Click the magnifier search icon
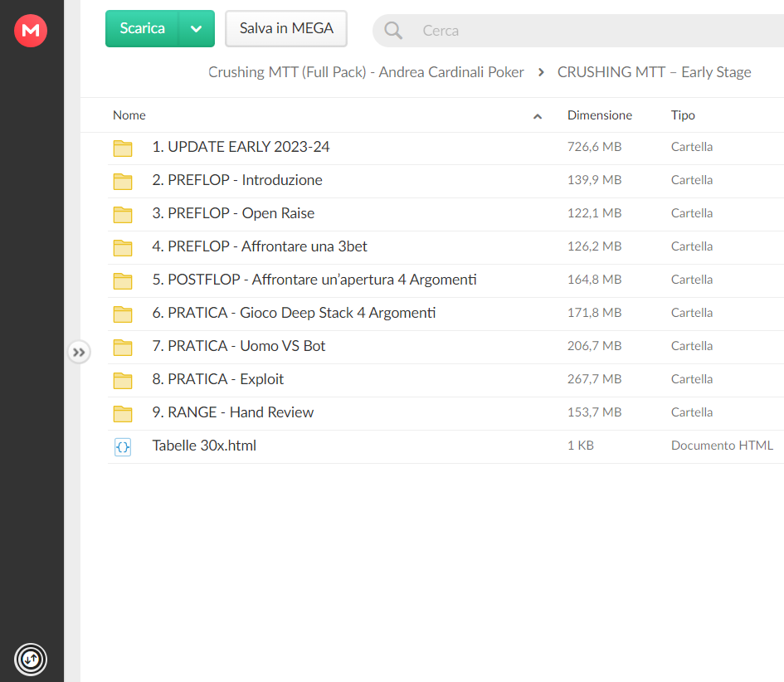The image size is (784, 682). [x=393, y=31]
